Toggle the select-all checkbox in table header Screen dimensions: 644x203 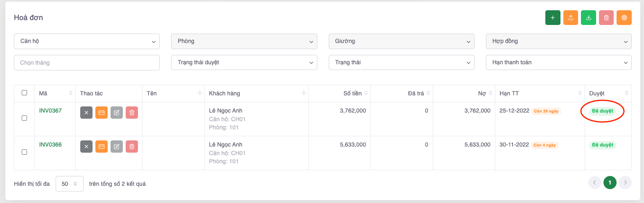point(25,93)
